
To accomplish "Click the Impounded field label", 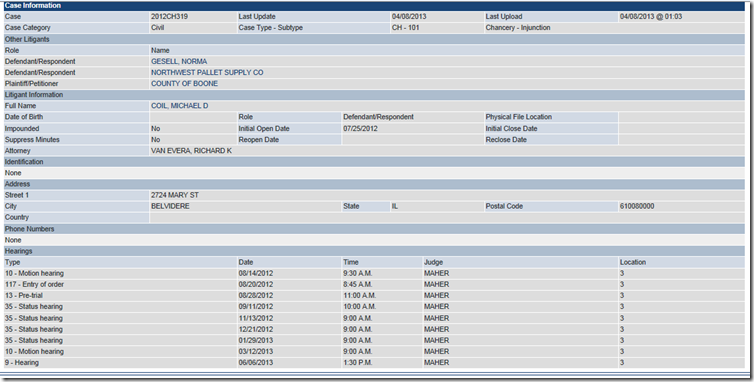I will tap(22, 129).
